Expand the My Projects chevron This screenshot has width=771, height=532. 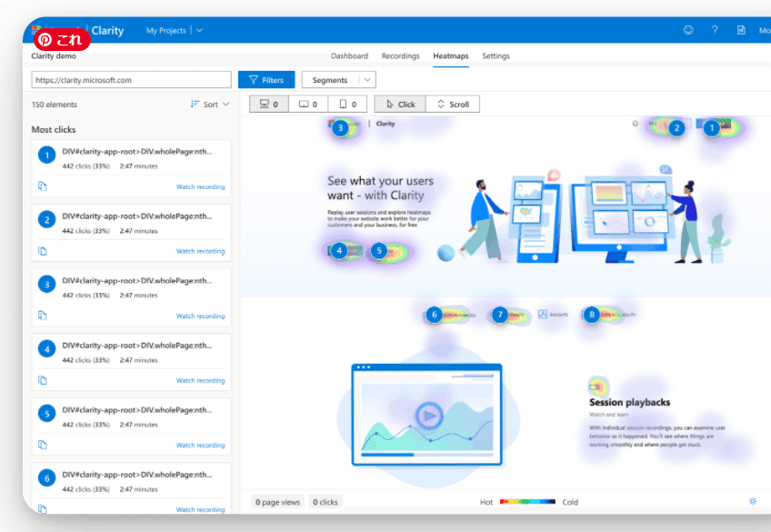coord(199,30)
